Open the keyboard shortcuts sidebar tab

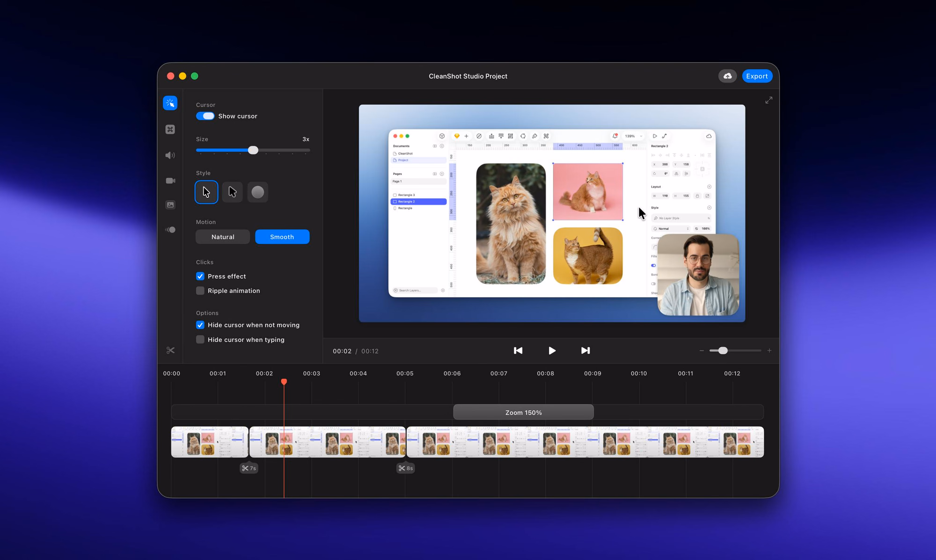170,130
